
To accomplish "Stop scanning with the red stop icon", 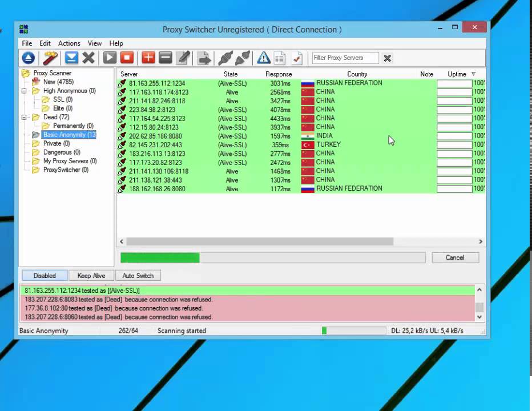I will click(127, 58).
